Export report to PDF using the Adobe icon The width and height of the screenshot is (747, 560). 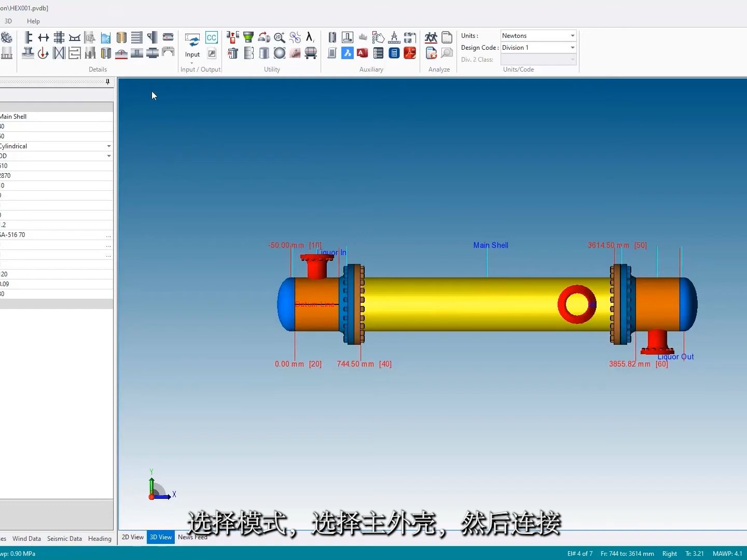[x=410, y=53]
